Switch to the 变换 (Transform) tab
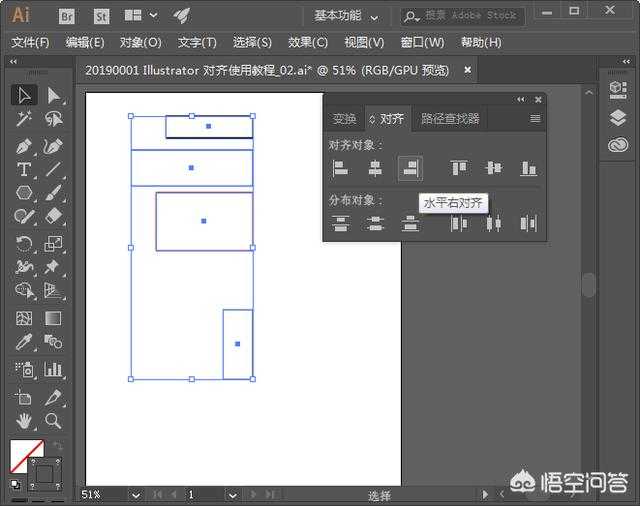 [344, 119]
